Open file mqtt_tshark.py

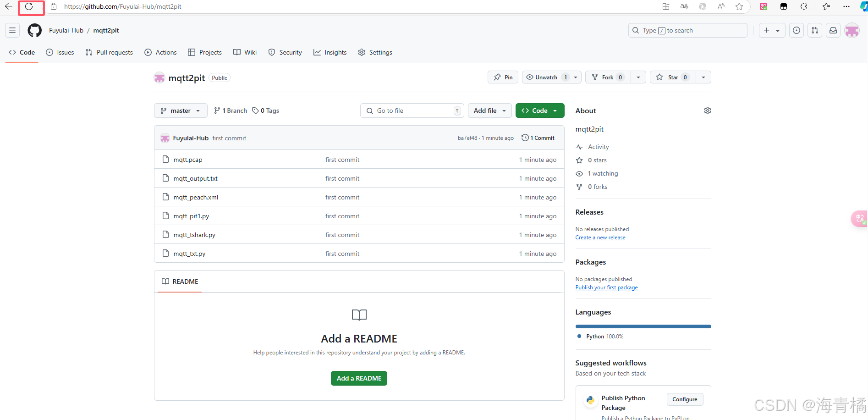point(194,235)
